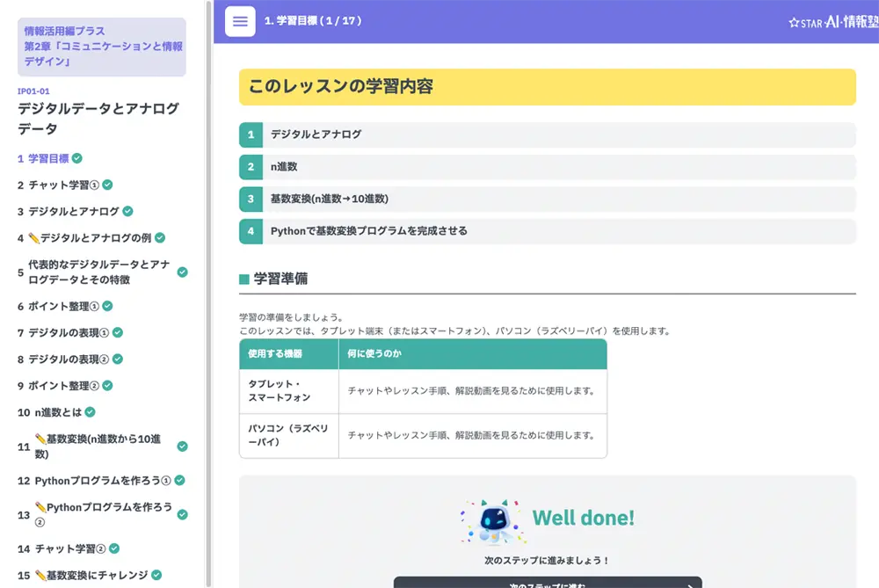Click lesson item Pythonで基数変換プログラムを完成させる

click(x=547, y=231)
